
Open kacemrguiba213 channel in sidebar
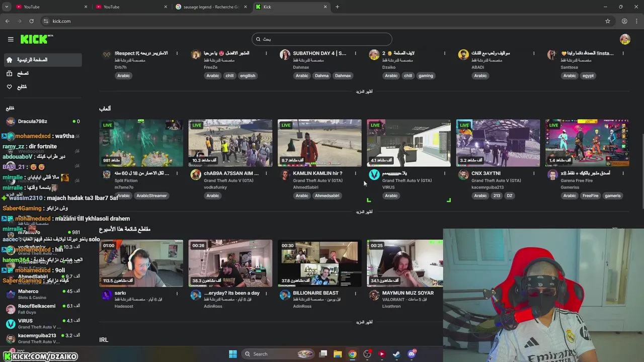tap(43, 338)
